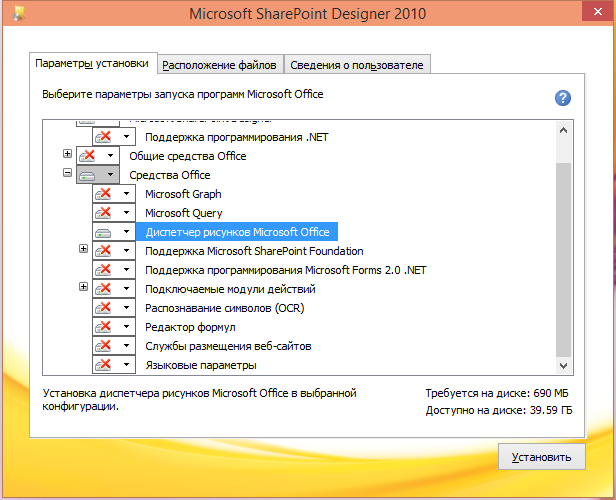
Task: Switch to the Расположение файлов tab
Action: point(221,65)
